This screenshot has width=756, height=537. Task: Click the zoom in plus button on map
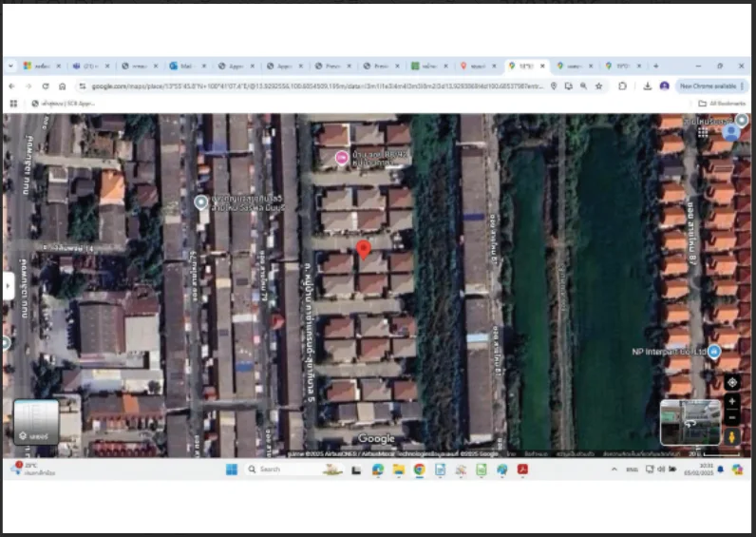732,401
